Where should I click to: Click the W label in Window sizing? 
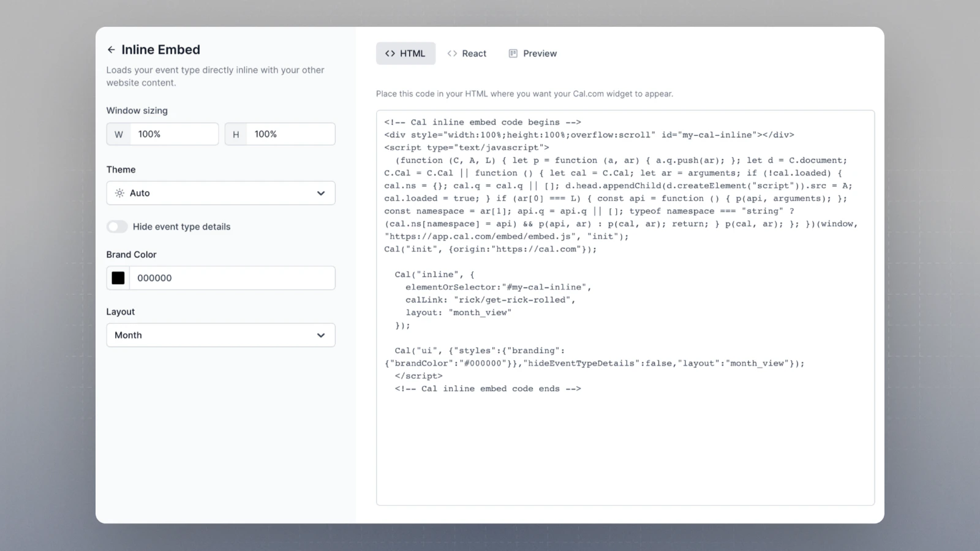[118, 133]
